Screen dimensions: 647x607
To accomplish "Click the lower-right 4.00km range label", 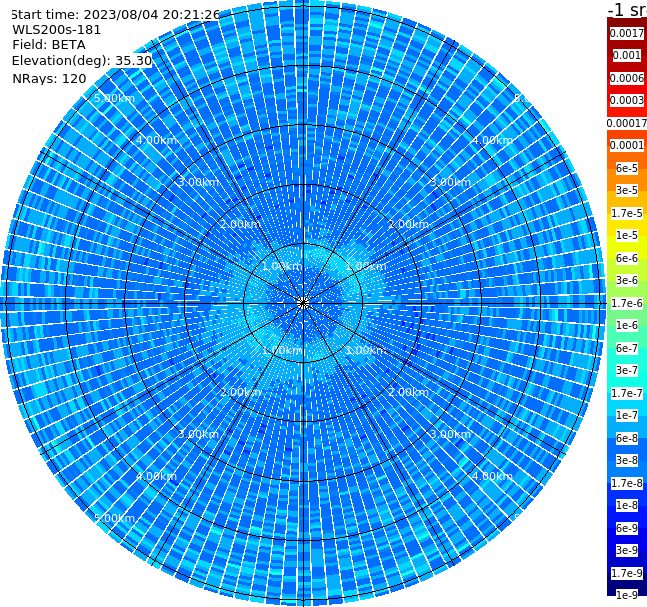I will 493,476.
